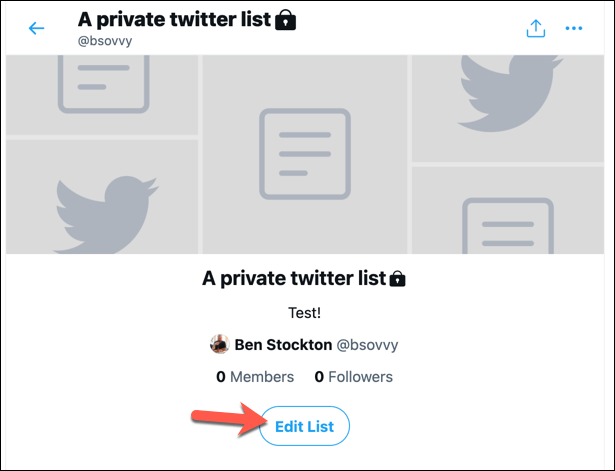This screenshot has width=615, height=471.
Task: Click Ben Stockton's profile avatar
Action: (219, 345)
